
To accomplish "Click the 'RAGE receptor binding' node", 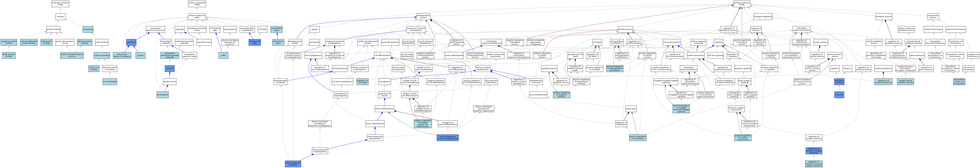I will coord(9,56).
